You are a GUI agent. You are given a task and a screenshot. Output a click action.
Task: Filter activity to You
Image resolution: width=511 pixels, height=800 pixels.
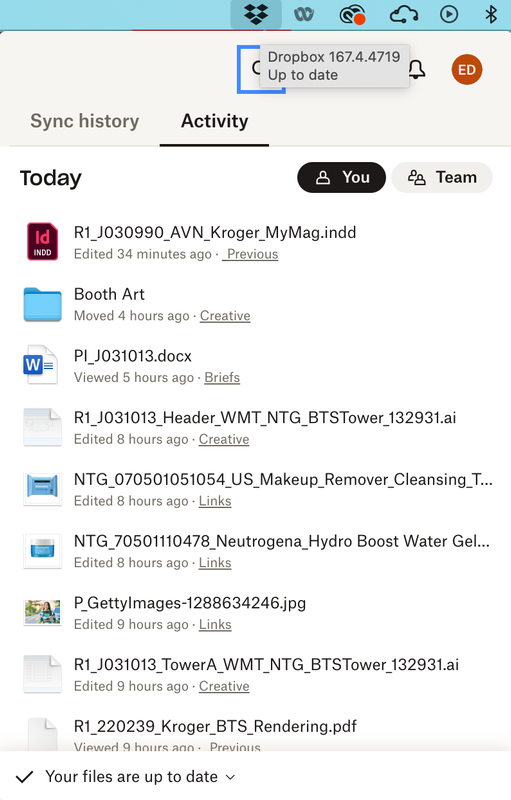341,177
